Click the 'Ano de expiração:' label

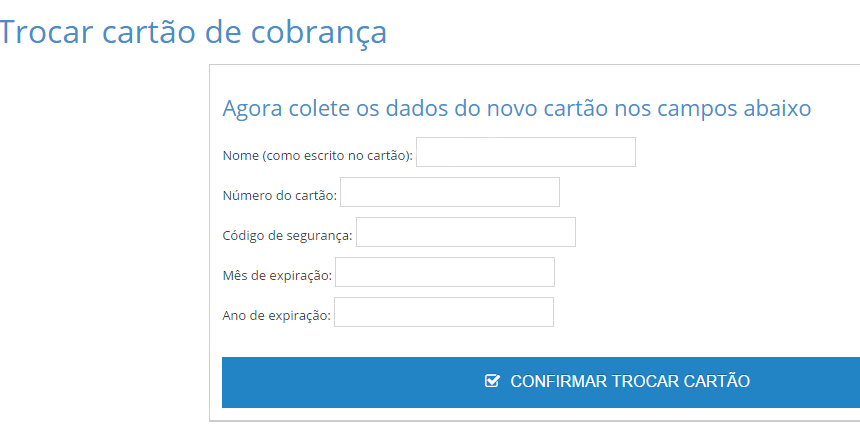[276, 316]
